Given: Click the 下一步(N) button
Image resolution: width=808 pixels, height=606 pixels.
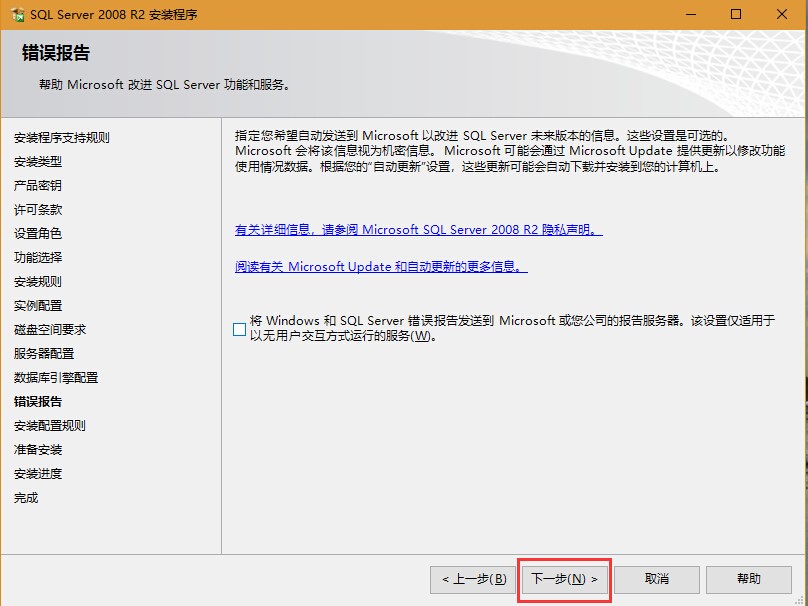Looking at the screenshot, I should [x=564, y=579].
